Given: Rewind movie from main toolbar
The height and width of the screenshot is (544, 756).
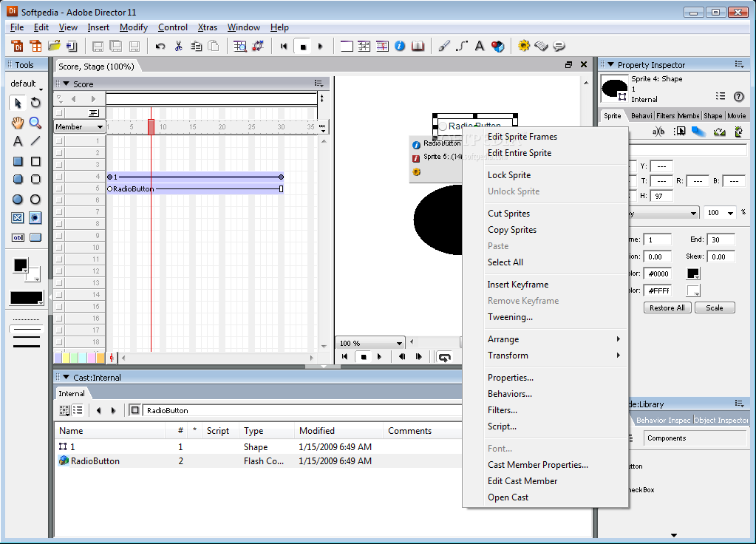Looking at the screenshot, I should pos(284,47).
